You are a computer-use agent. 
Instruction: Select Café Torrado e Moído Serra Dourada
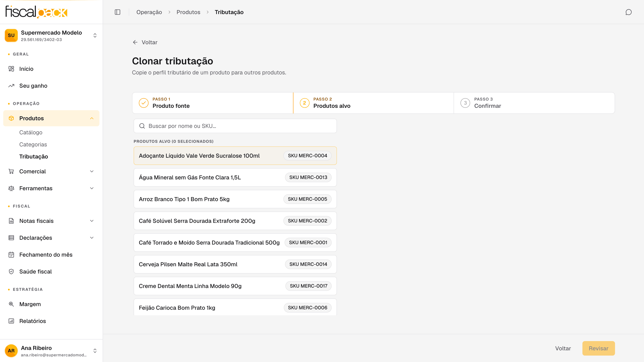point(235,243)
